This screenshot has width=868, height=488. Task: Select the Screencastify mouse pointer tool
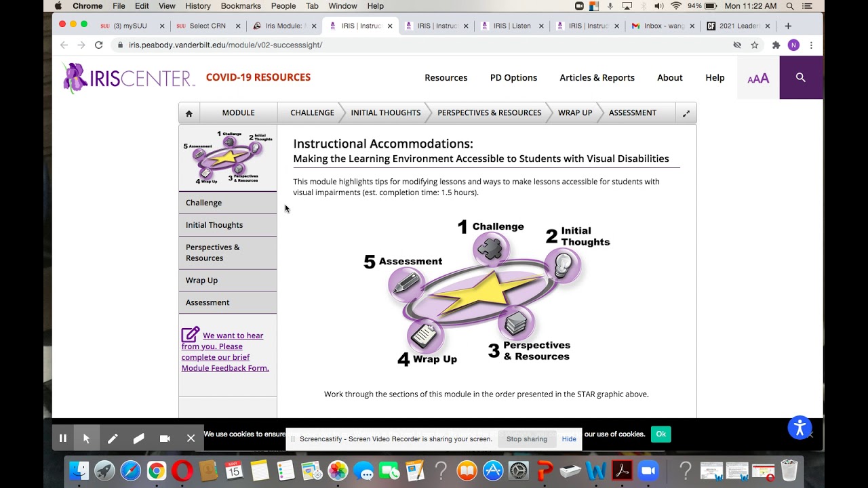tap(87, 439)
